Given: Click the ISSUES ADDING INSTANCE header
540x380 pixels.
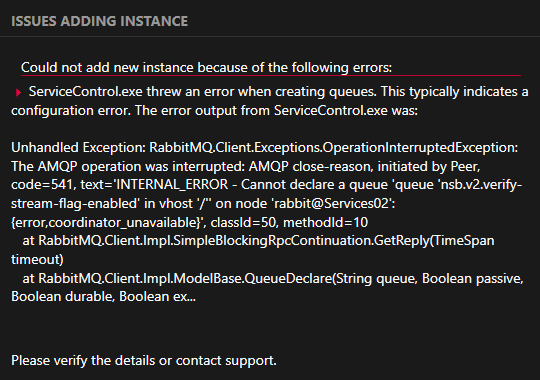Looking at the screenshot, I should pyautogui.click(x=100, y=21).
